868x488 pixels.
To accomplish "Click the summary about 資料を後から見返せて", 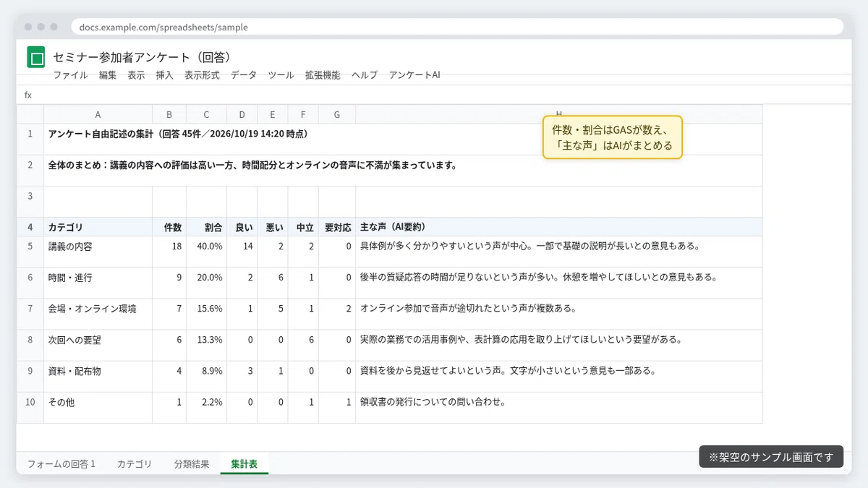I will 559,376.
